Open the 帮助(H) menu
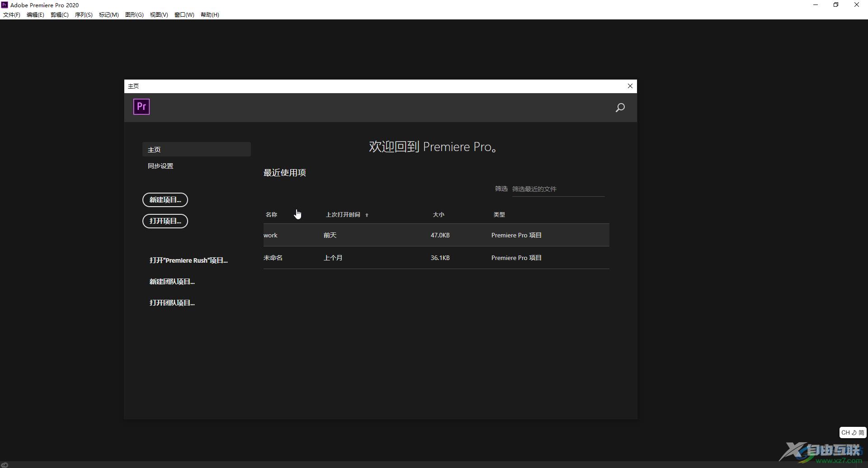868x468 pixels. [210, 14]
